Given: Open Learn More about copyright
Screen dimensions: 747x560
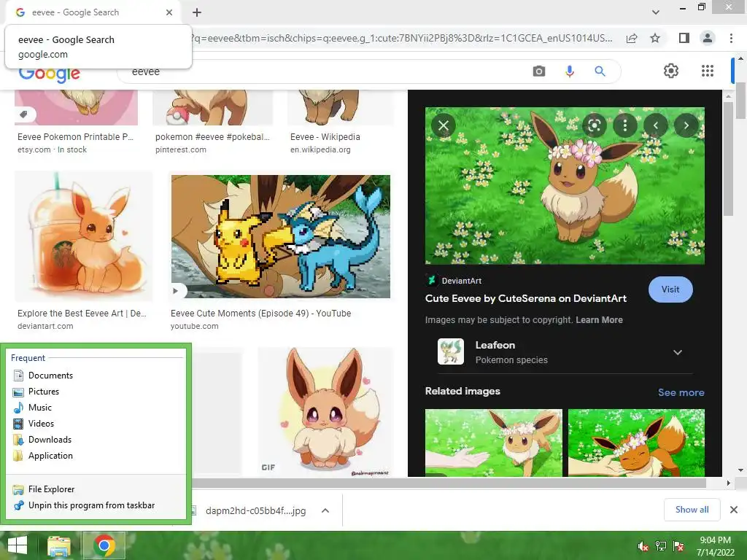Looking at the screenshot, I should [599, 320].
